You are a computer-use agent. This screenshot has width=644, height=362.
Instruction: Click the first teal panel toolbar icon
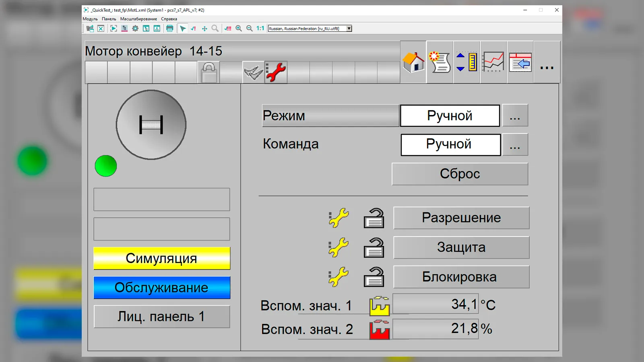146,29
